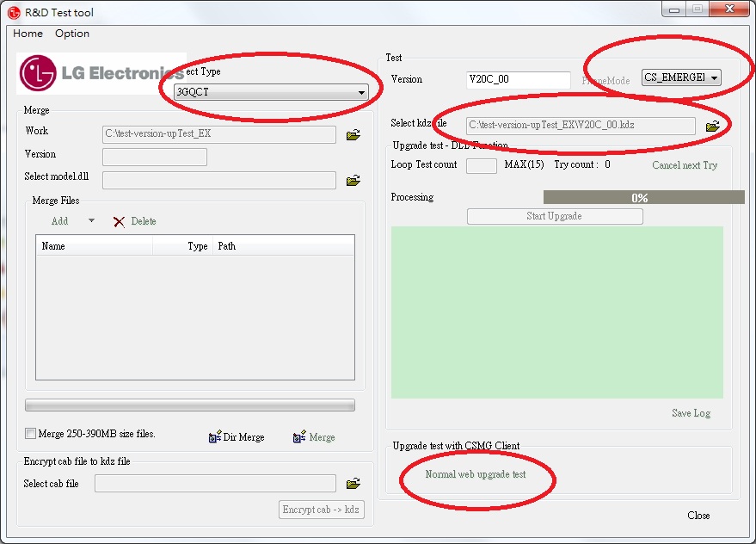This screenshot has height=544, width=756.
Task: Click the Delete label in Merge Files
Action: (144, 221)
